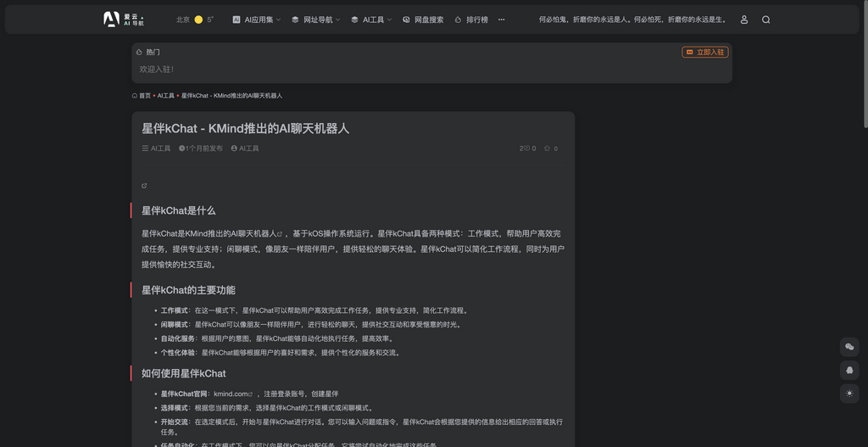The width and height of the screenshot is (868, 447).
Task: Open the 网盘搜索 menu item
Action: click(423, 20)
